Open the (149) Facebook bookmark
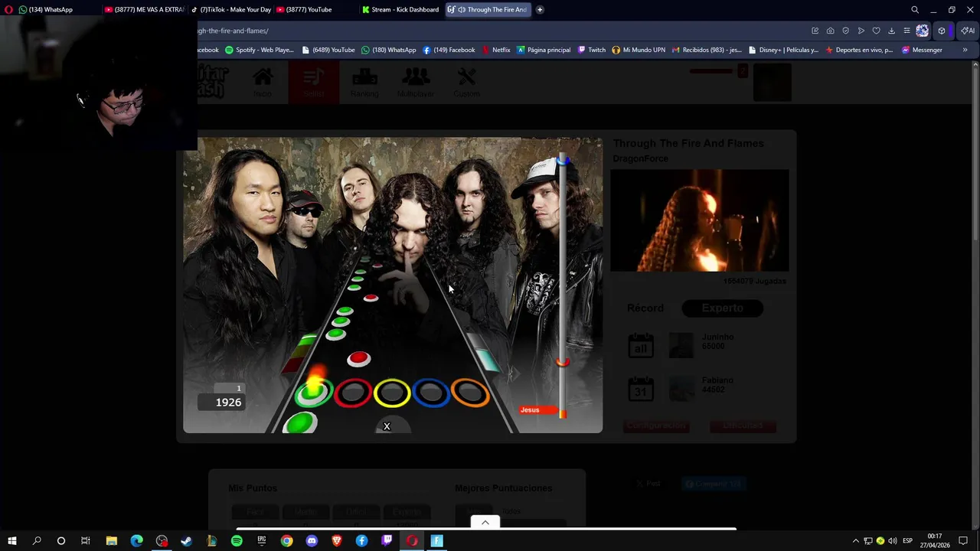Viewport: 980px width, 551px height. [449, 50]
